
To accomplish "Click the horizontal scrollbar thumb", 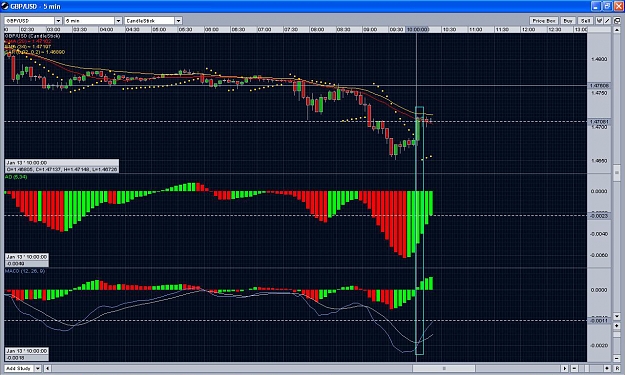I will (444, 368).
